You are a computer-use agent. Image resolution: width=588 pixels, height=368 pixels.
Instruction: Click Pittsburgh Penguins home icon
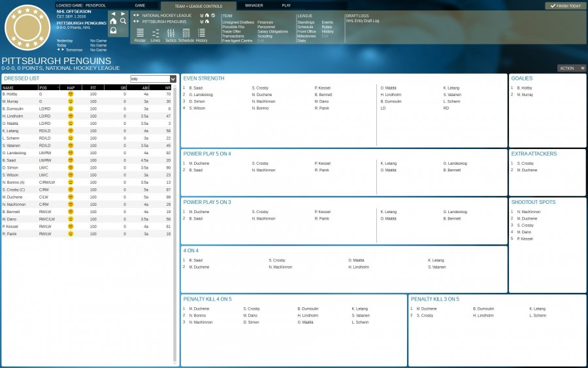(207, 22)
